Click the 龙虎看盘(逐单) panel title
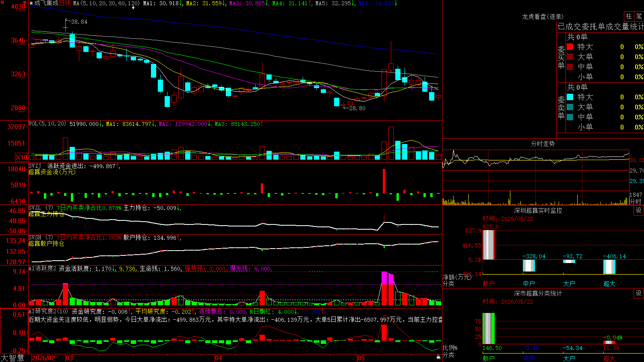The width and height of the screenshot is (644, 362). tap(543, 16)
